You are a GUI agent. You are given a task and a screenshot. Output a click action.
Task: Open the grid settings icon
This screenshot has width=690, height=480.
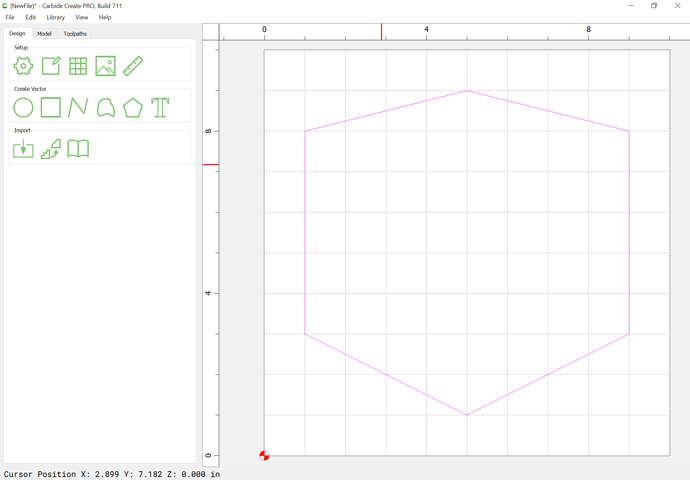(x=78, y=66)
